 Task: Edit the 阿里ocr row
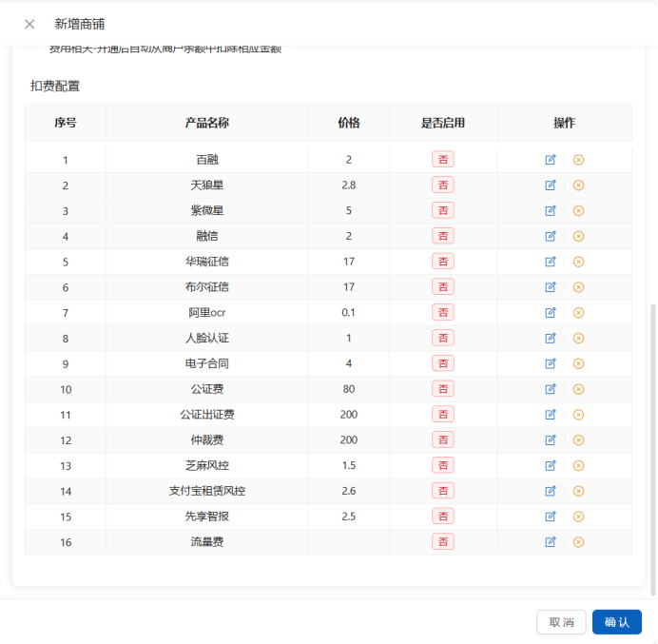point(551,313)
